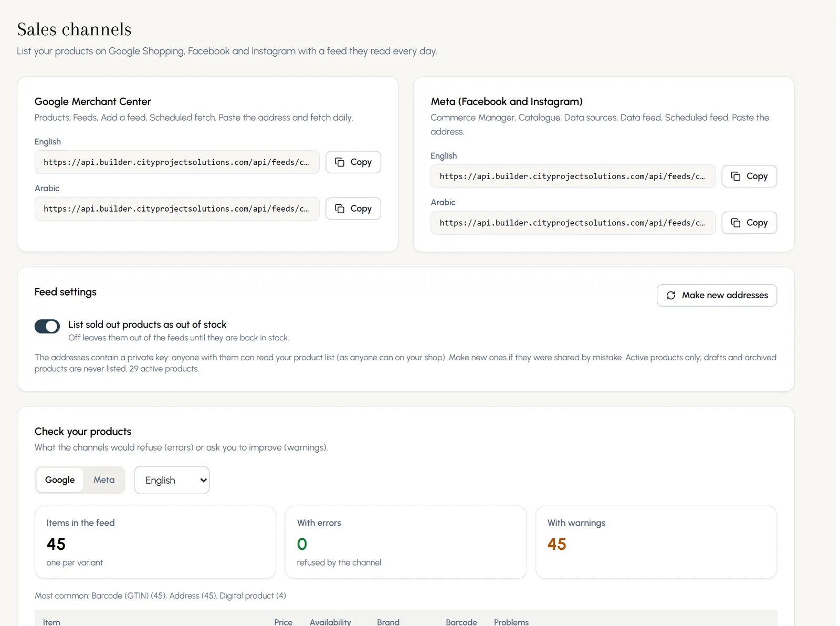Screen dimensions: 840x626
Task: Copy the Meta English feed address
Action: click(x=749, y=176)
